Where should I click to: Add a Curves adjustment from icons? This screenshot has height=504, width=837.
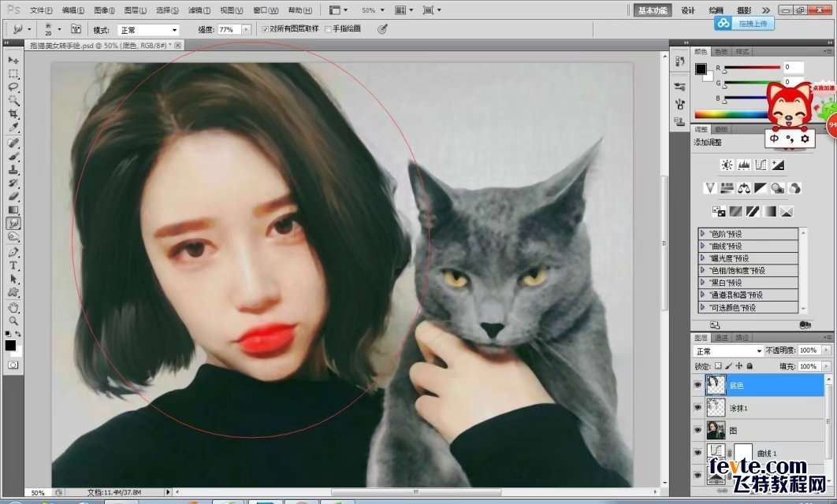pyautogui.click(x=761, y=165)
